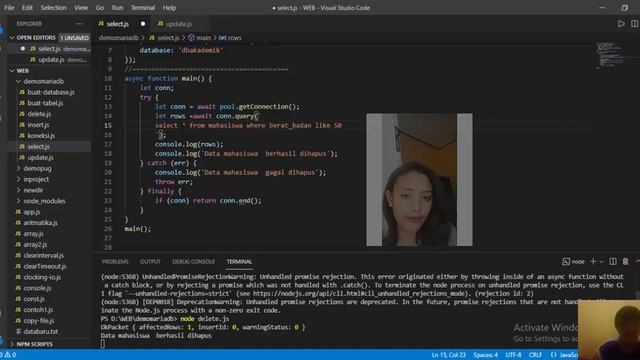Split the editor with the split icon
The image size is (640, 360).
click(634, 24)
